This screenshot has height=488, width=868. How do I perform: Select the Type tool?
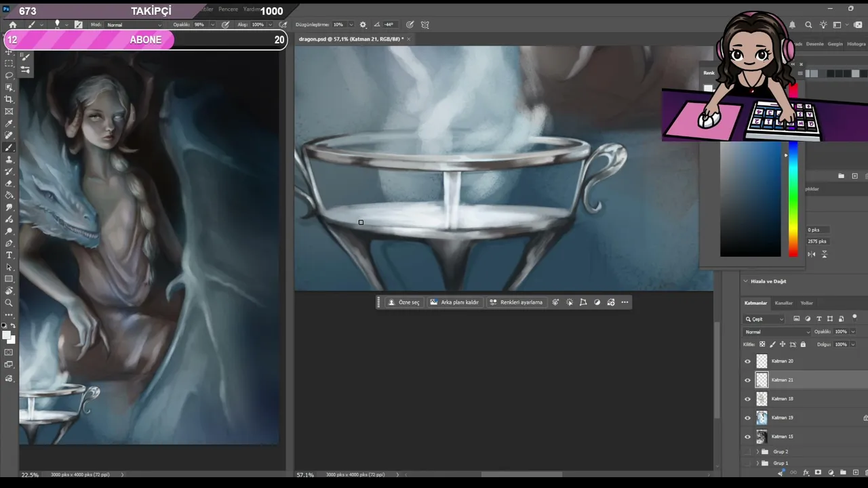(x=9, y=256)
